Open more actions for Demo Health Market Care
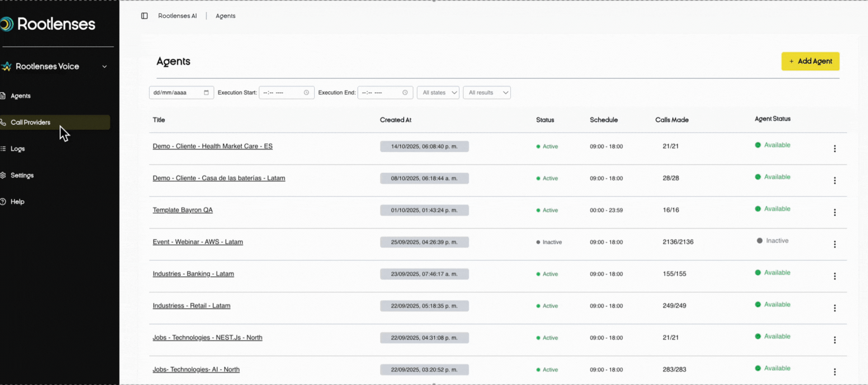This screenshot has width=868, height=385. coord(834,149)
